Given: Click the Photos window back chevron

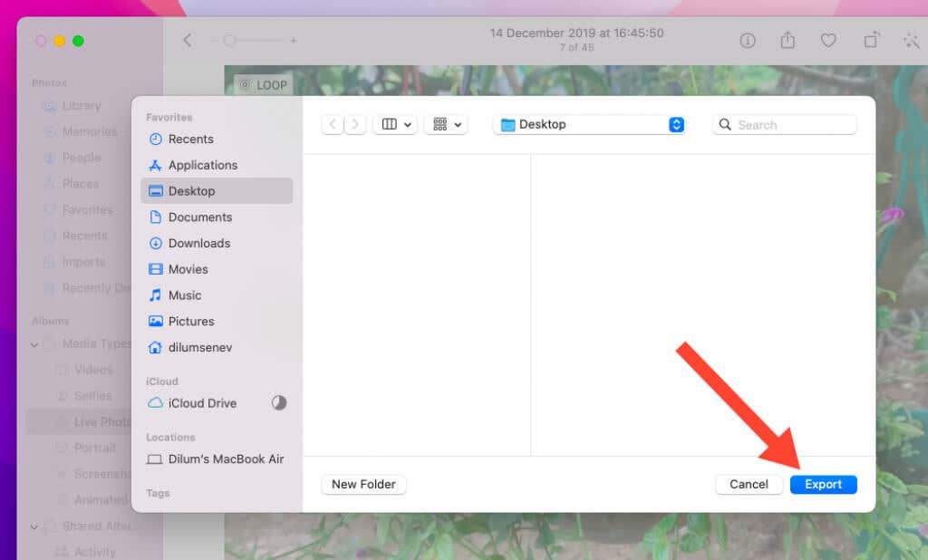Looking at the screenshot, I should click(187, 40).
